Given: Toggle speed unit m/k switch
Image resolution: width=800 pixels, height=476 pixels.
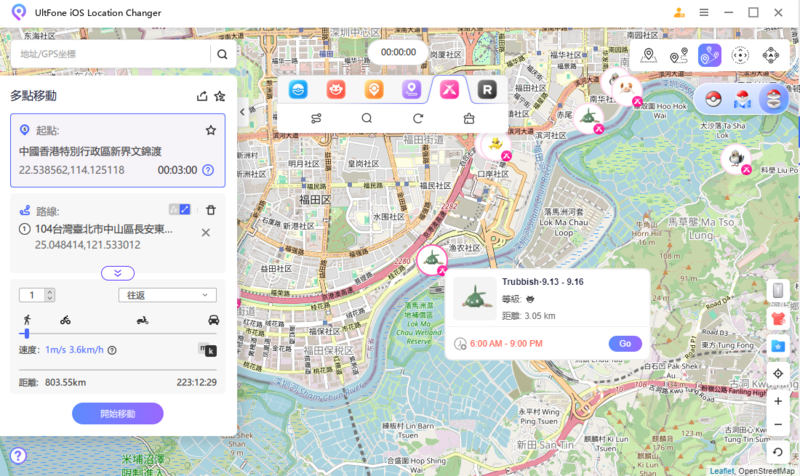Looking at the screenshot, I should coord(207,350).
